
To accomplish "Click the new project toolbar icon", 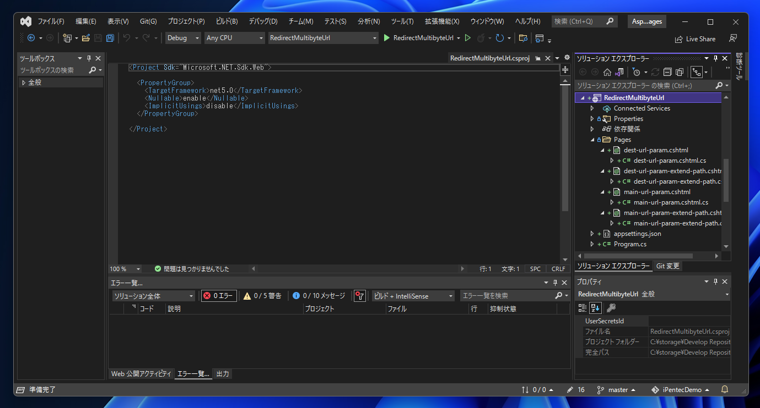I will 67,38.
